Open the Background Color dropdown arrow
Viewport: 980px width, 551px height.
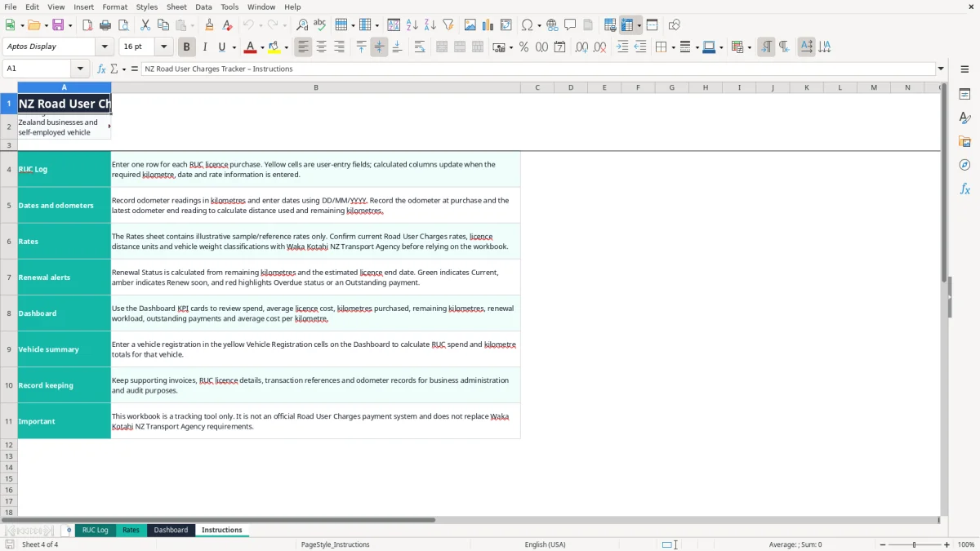[286, 47]
